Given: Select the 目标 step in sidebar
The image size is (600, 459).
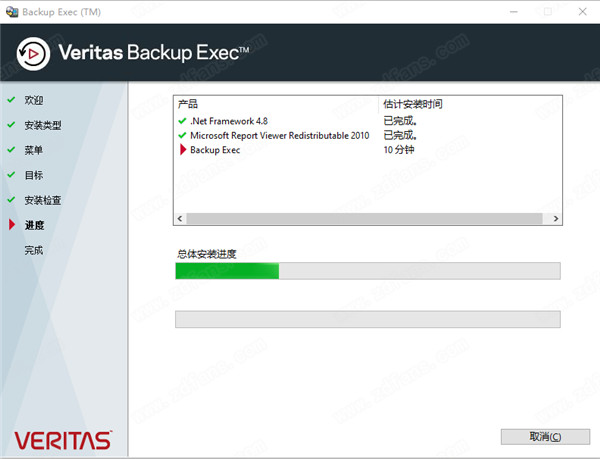Looking at the screenshot, I should (34, 175).
